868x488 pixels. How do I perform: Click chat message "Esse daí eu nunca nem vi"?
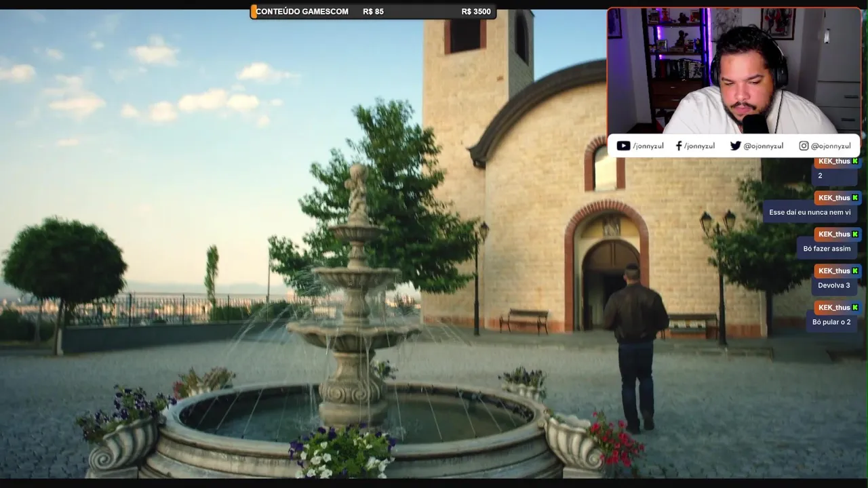click(x=810, y=212)
